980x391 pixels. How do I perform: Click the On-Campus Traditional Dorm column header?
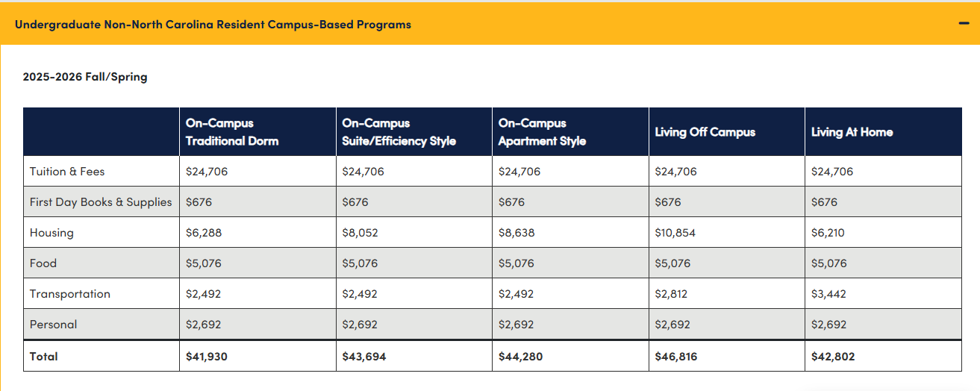pyautogui.click(x=232, y=132)
